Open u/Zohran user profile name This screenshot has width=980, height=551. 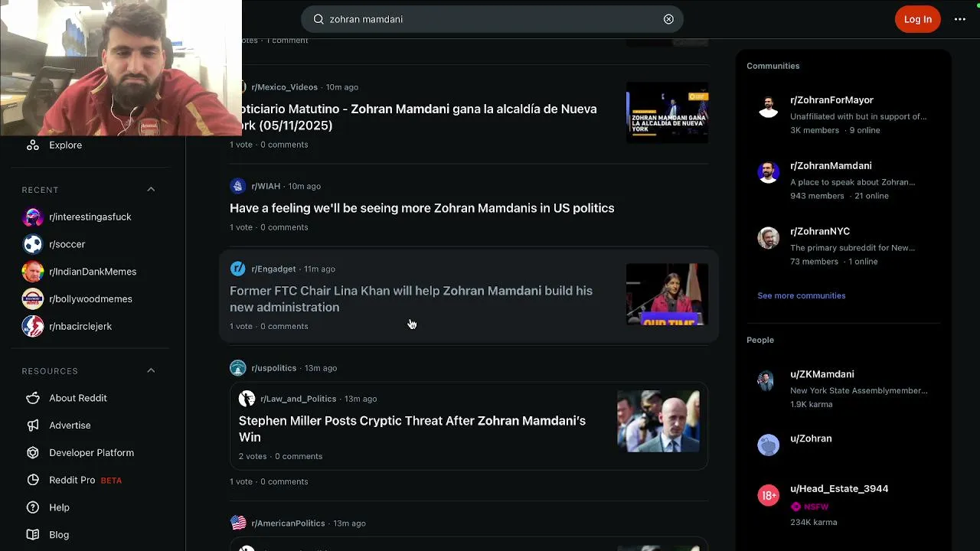(x=811, y=439)
